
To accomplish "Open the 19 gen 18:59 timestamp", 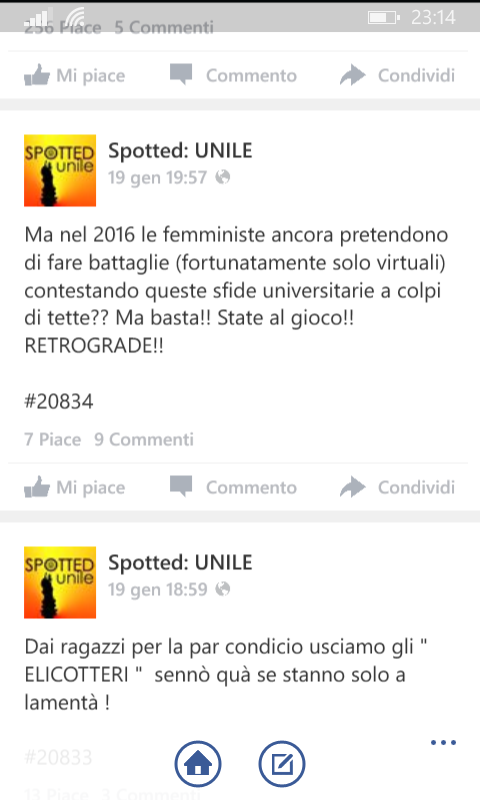I will [x=157, y=589].
